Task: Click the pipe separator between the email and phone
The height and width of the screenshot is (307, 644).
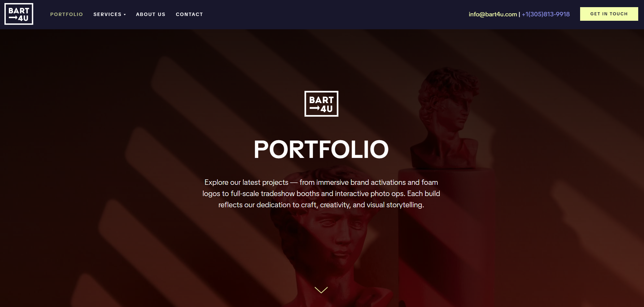Action: coord(519,14)
